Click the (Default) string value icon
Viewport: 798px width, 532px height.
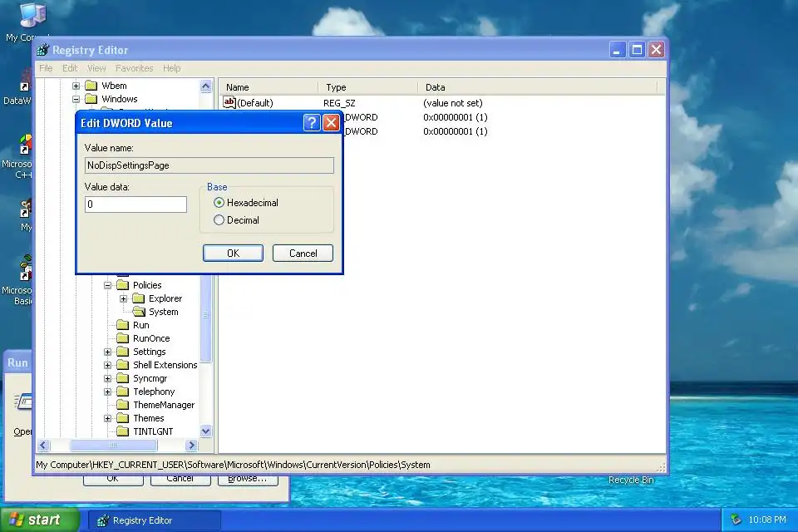[x=229, y=102]
